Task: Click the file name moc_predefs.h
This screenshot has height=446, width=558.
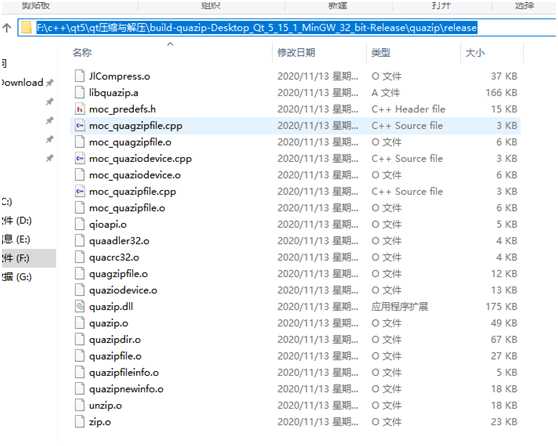Action: tap(122, 109)
